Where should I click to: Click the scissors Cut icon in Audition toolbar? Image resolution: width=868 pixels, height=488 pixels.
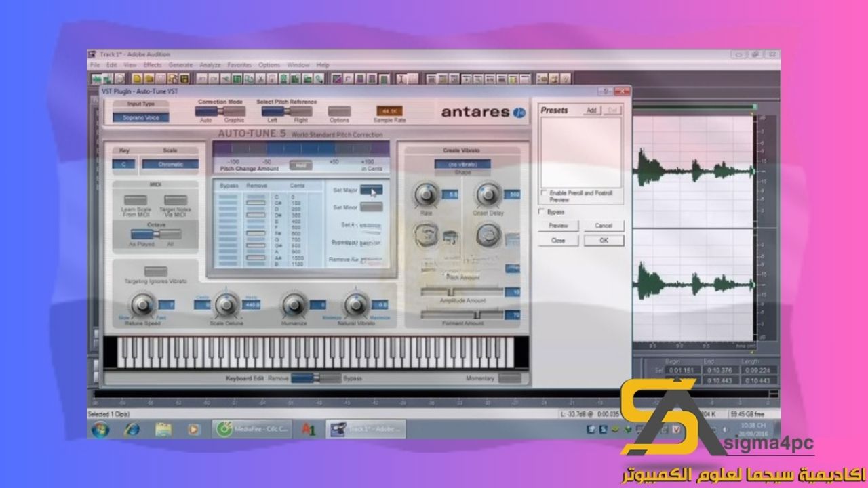click(x=260, y=79)
